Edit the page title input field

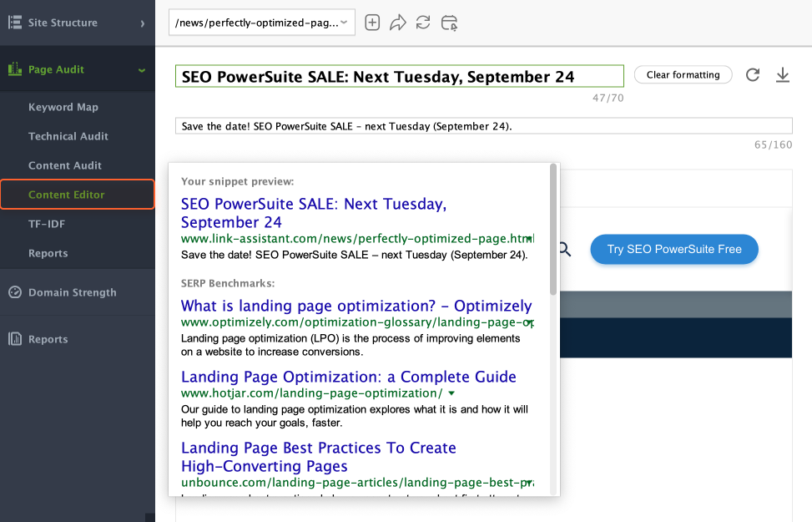pos(399,76)
